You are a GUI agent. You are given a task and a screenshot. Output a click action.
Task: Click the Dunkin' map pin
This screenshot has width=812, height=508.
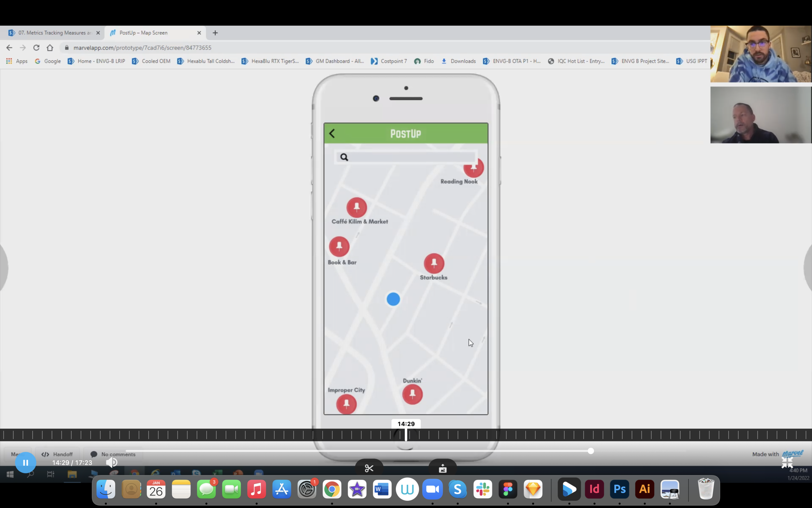(412, 394)
